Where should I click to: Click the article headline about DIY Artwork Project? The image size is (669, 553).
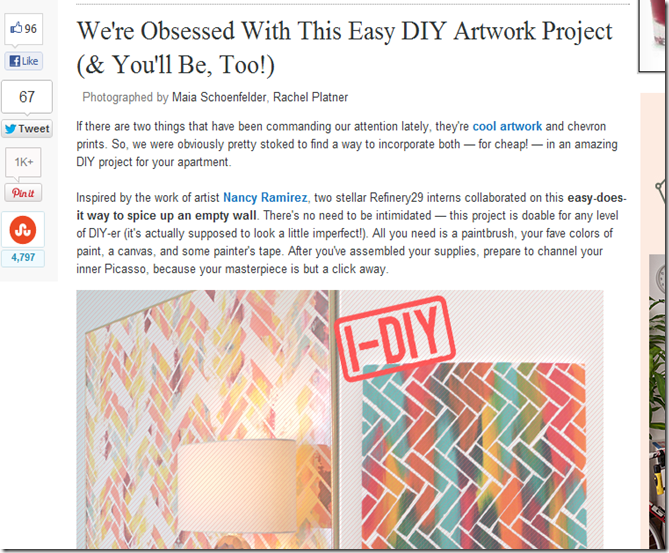tap(344, 48)
